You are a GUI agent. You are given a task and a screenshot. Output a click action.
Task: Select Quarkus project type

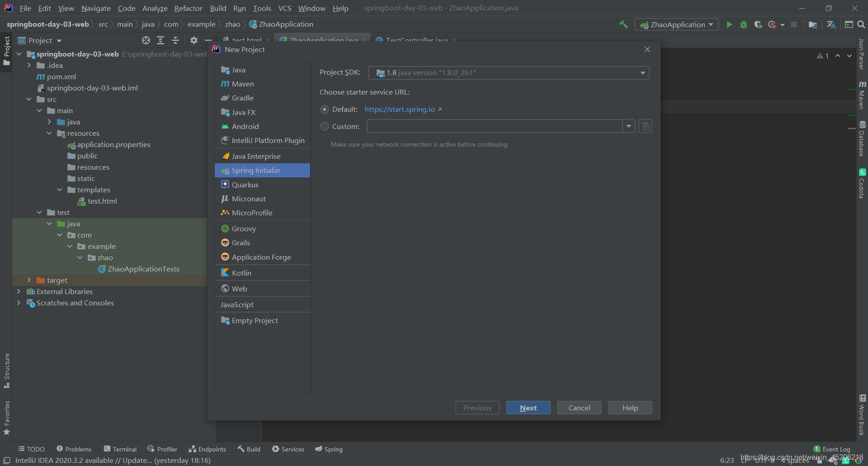click(262, 185)
